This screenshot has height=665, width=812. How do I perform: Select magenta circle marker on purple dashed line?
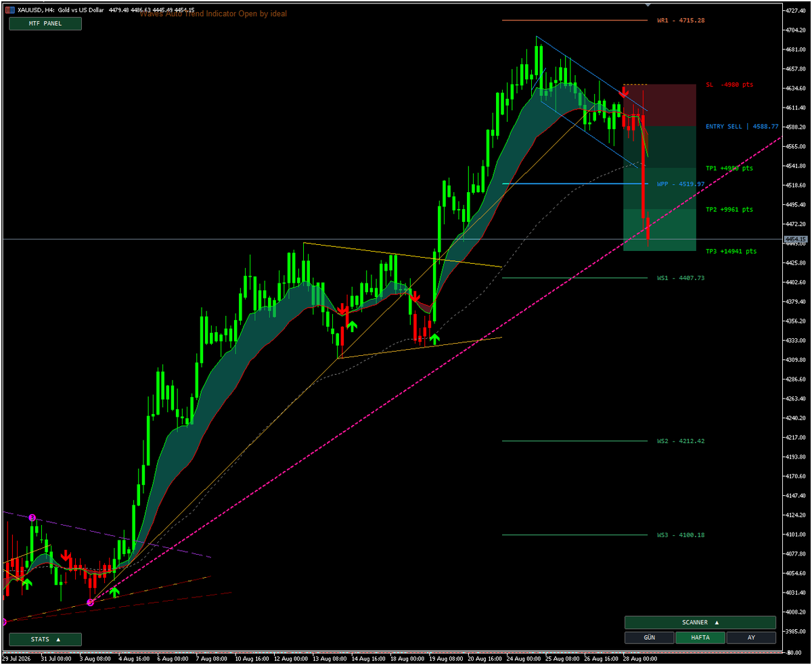[x=32, y=518]
